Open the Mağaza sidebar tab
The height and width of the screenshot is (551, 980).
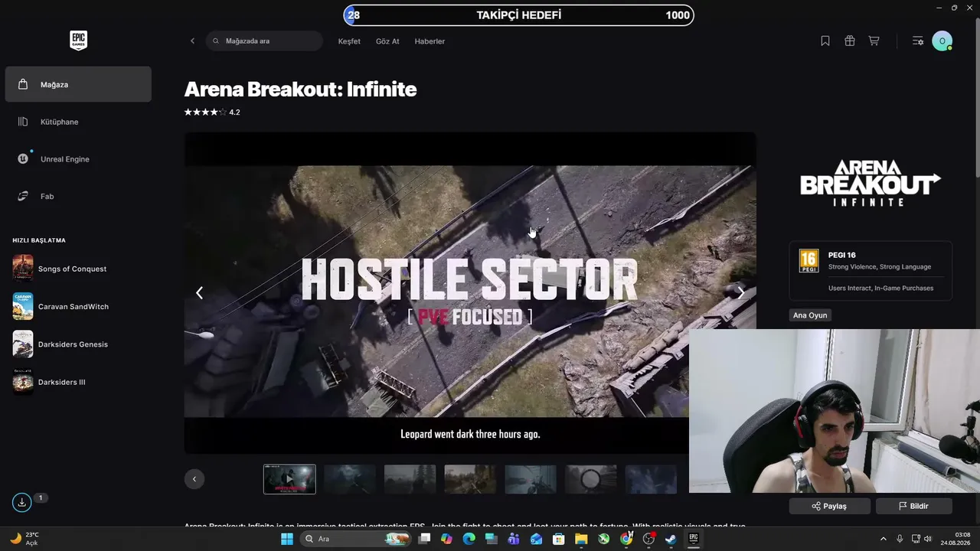78,84
